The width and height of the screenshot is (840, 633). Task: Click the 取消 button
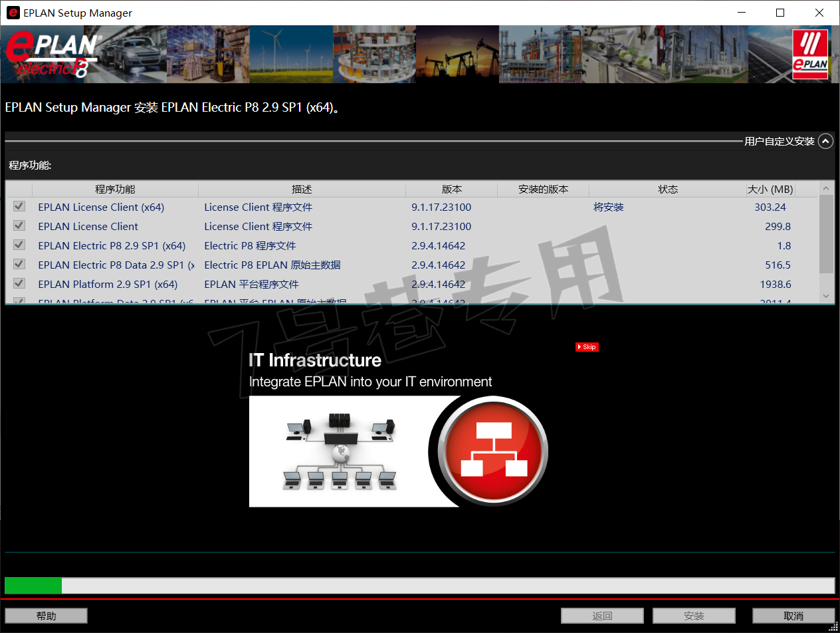tap(793, 616)
